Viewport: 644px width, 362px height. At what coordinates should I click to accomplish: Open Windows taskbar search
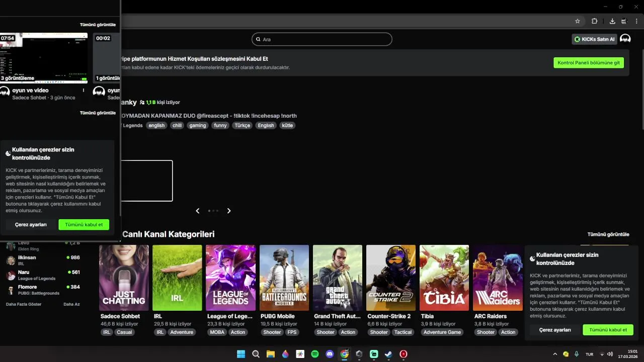tap(256, 354)
